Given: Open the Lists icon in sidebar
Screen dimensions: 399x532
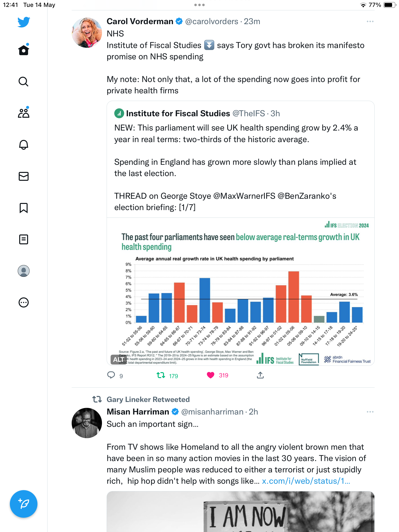Looking at the screenshot, I should pyautogui.click(x=24, y=239).
